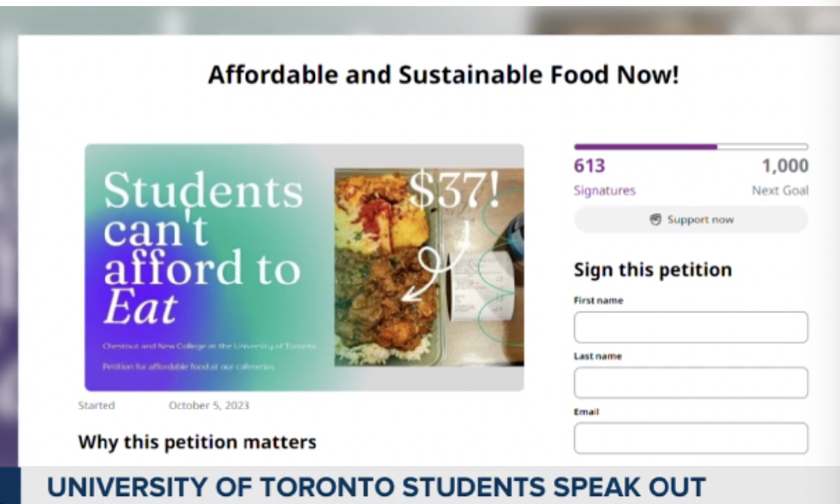Click the "Students can't afford to Eat" headline
Screen dimensions: 840x504
click(x=203, y=247)
